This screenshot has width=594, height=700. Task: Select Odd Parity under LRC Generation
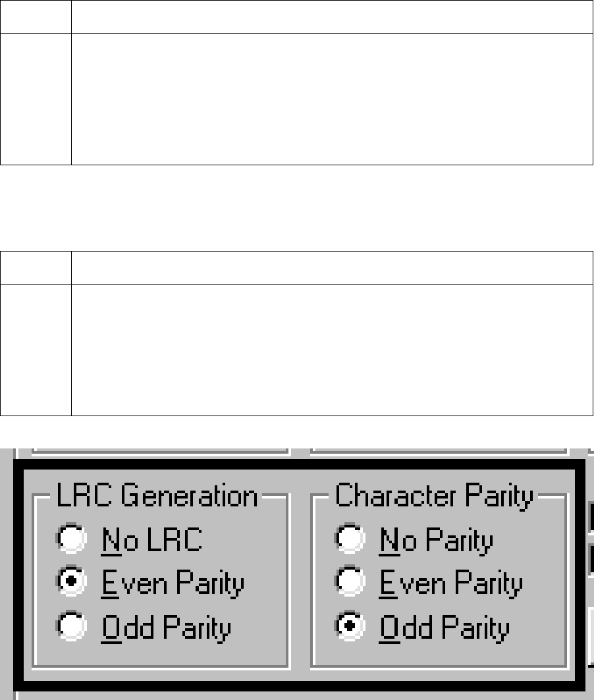[70, 628]
